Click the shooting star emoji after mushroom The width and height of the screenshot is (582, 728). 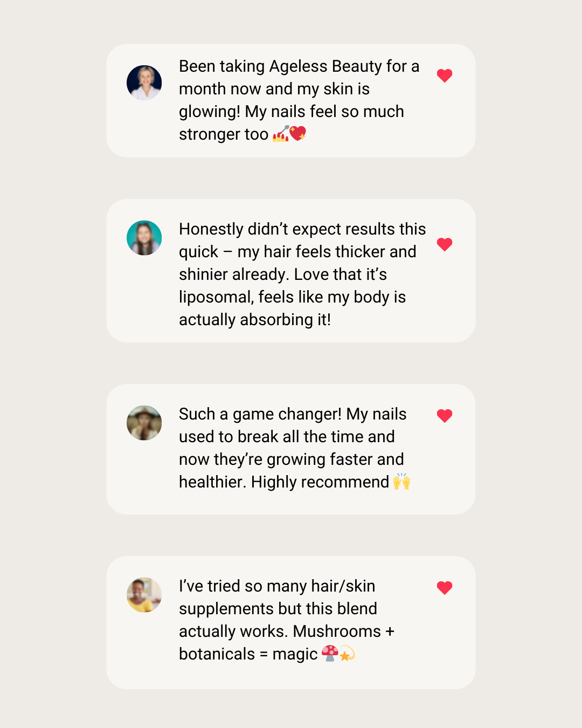click(347, 654)
